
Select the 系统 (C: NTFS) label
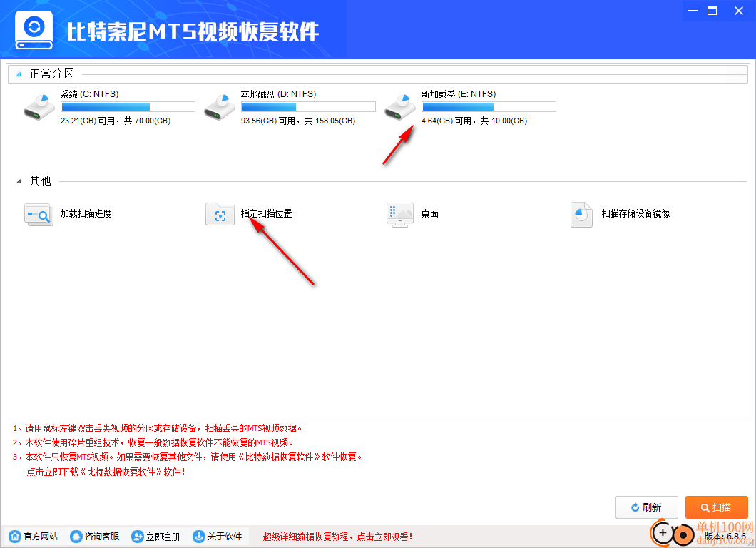(x=89, y=94)
